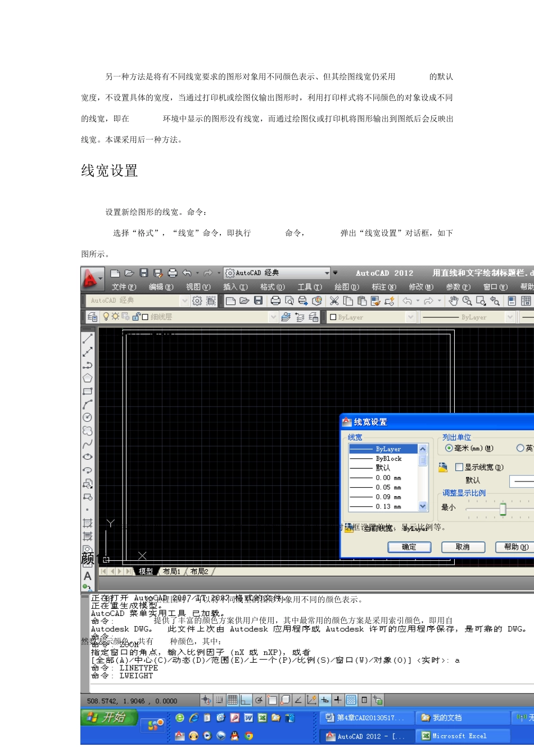Click the 取消 button in dialog
This screenshot has height=756, width=534.
click(463, 547)
